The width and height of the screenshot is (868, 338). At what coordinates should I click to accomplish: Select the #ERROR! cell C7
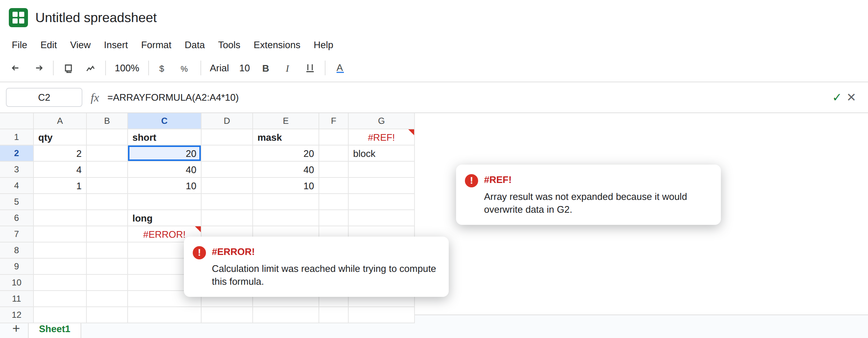click(x=164, y=234)
